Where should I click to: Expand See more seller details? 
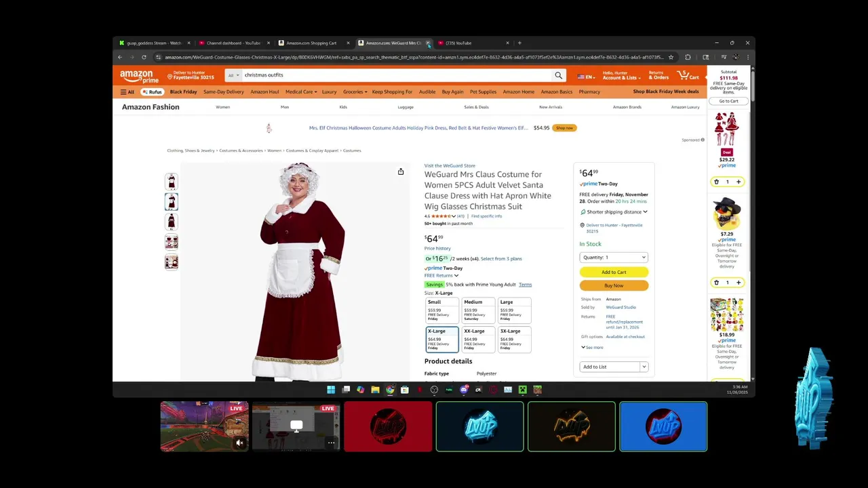[592, 348]
